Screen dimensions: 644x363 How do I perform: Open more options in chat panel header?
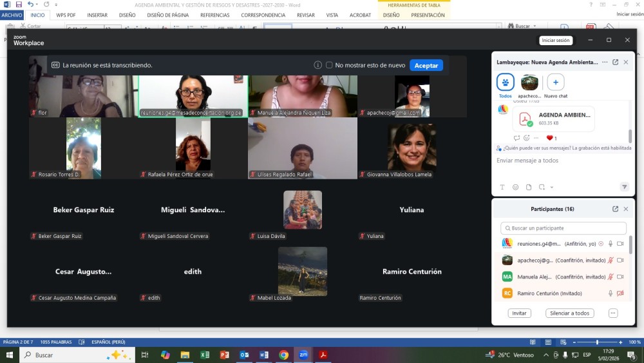603,63
